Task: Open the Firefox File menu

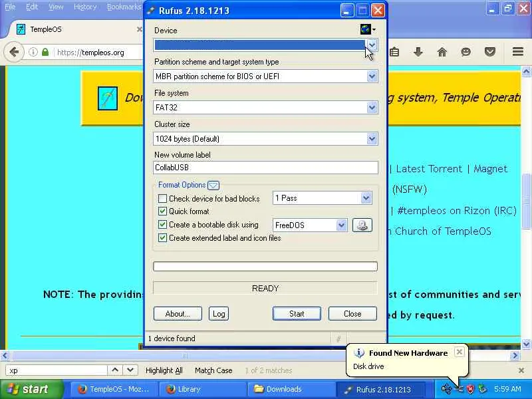Action: point(10,7)
